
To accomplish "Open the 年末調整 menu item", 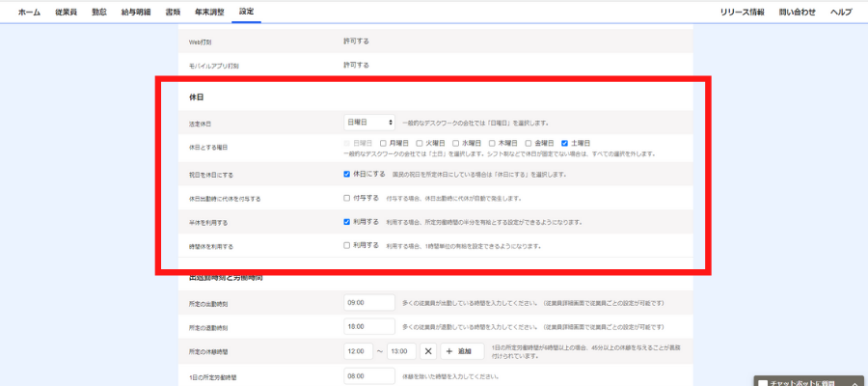I will pos(207,12).
